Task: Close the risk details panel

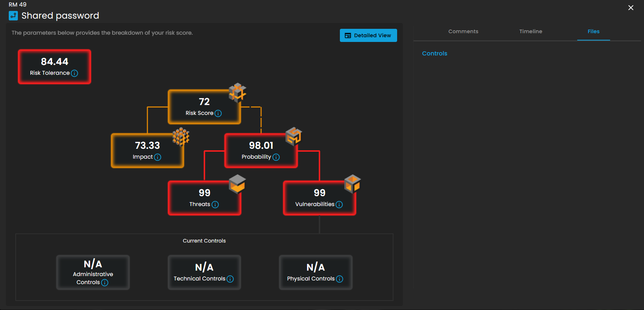Action: [631, 8]
